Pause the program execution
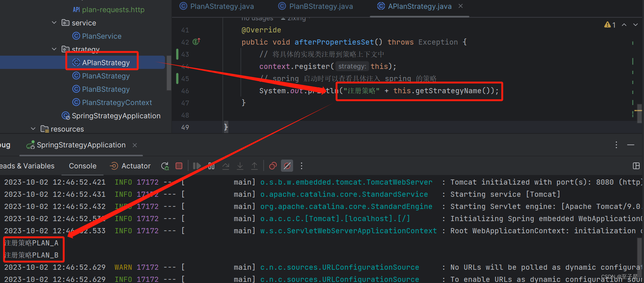 click(211, 166)
